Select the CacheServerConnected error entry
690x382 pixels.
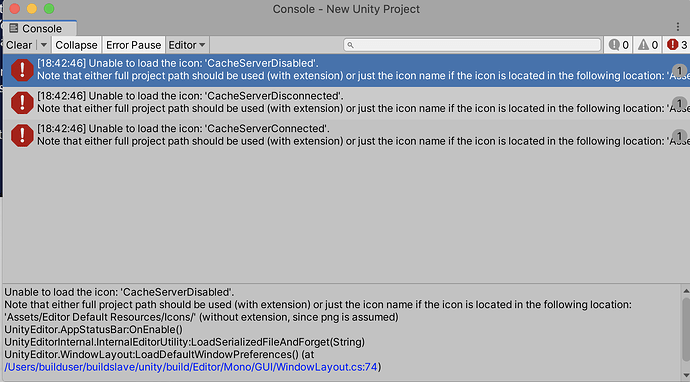point(346,135)
